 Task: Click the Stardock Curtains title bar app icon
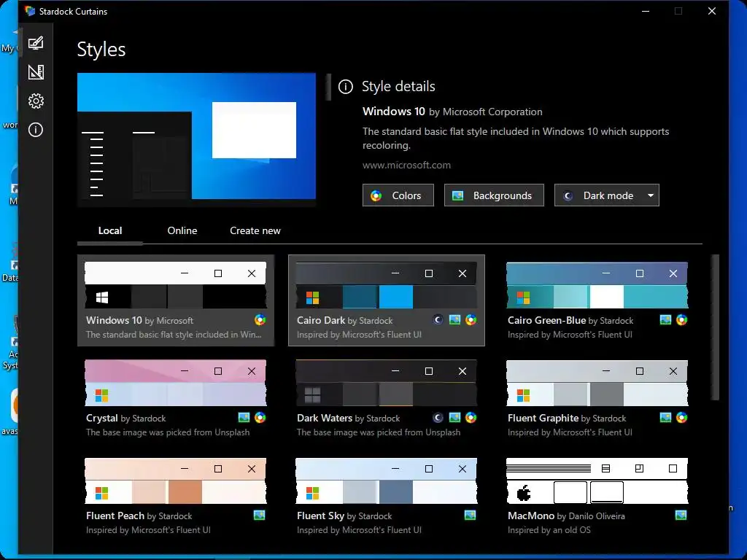coord(30,11)
